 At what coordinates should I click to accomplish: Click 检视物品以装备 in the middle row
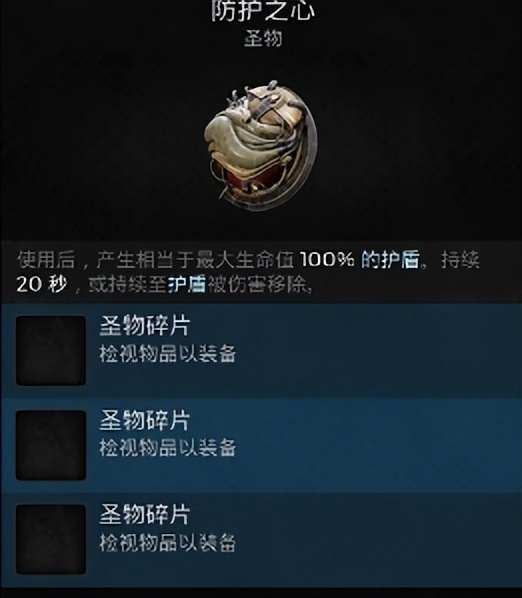(167, 447)
